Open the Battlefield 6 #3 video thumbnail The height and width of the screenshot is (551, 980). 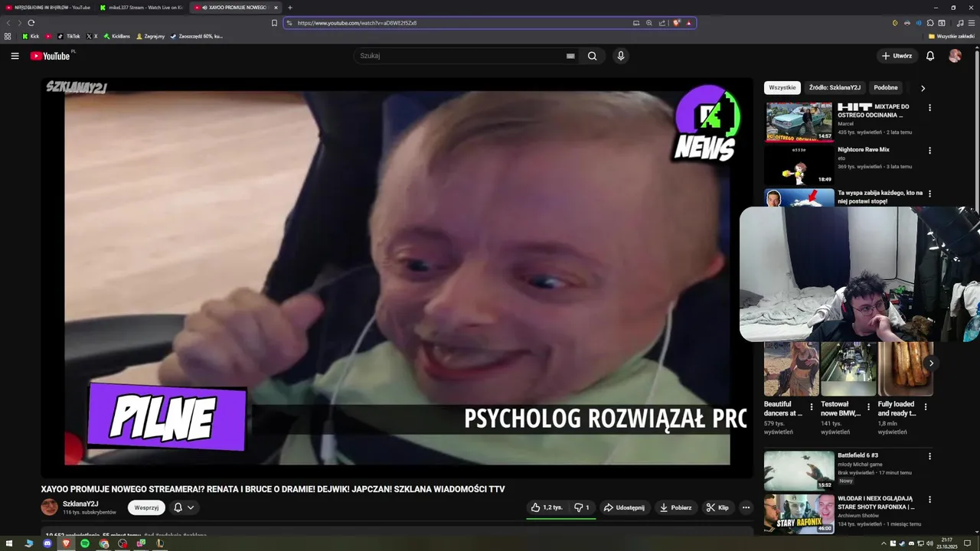tap(799, 471)
